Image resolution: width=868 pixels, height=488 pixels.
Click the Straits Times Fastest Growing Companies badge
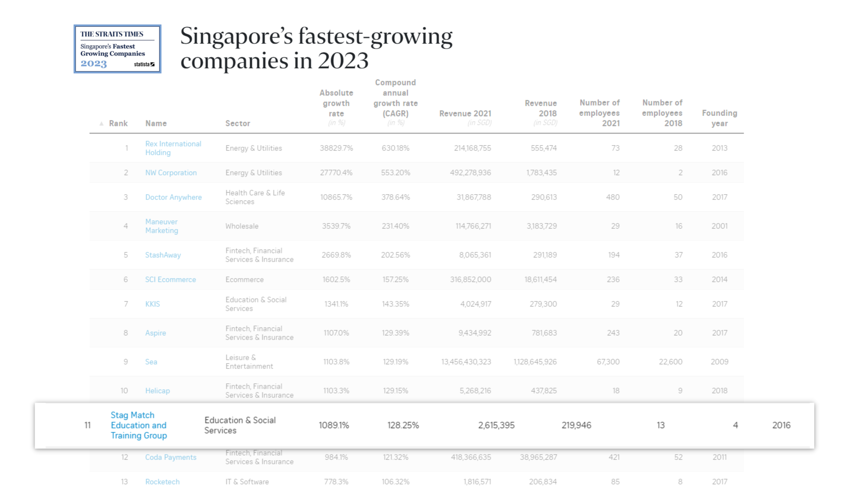pos(117,49)
